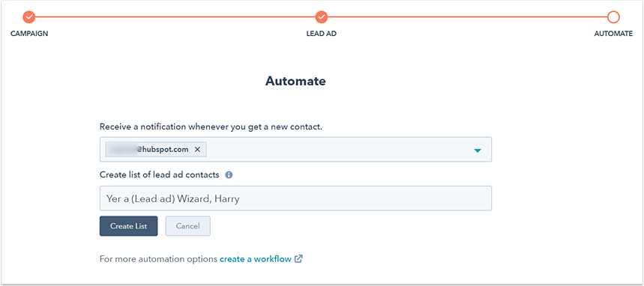This screenshot has width=644, height=286.
Task: Go to the LEAD AD step label
Action: (x=322, y=34)
